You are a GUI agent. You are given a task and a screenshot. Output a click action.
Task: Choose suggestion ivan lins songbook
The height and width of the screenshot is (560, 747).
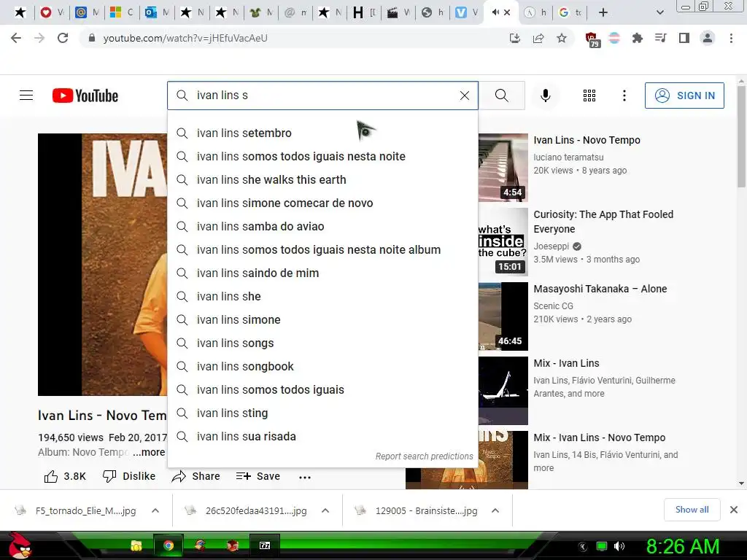pyautogui.click(x=322, y=366)
